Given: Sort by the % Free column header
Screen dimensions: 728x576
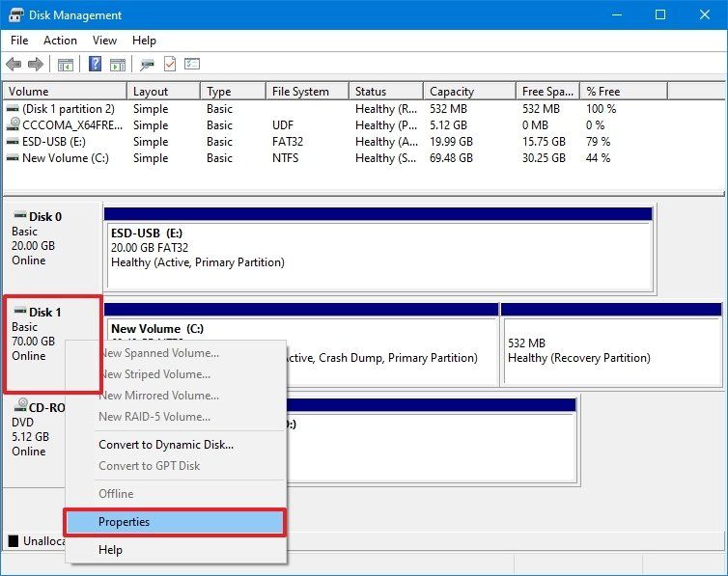Looking at the screenshot, I should pos(624,92).
